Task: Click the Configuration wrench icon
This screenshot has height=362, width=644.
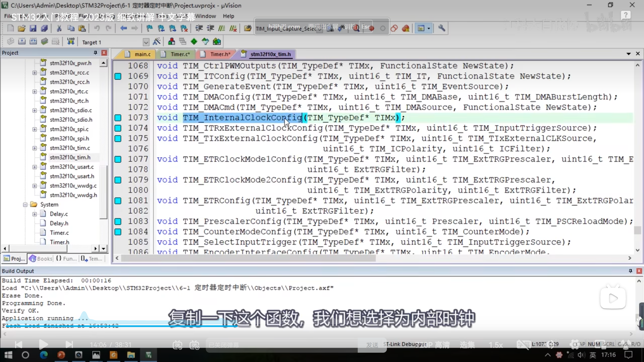Action: point(441,28)
